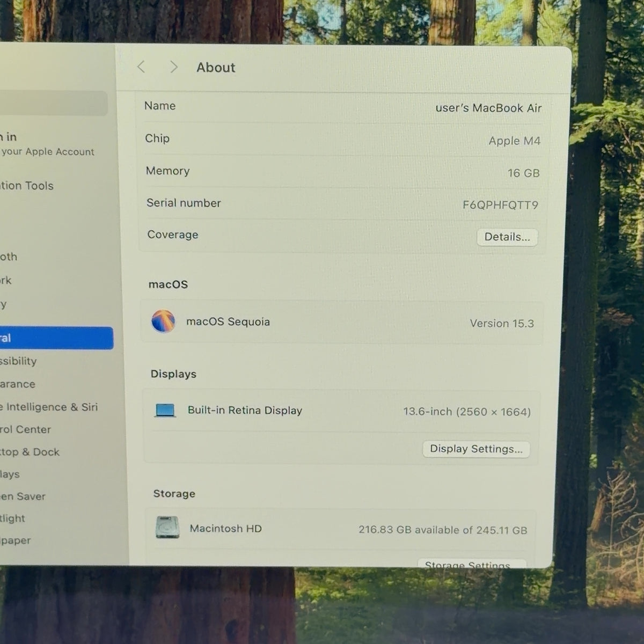This screenshot has width=644, height=644.
Task: Open Appearance in the sidebar
Action: point(18,384)
